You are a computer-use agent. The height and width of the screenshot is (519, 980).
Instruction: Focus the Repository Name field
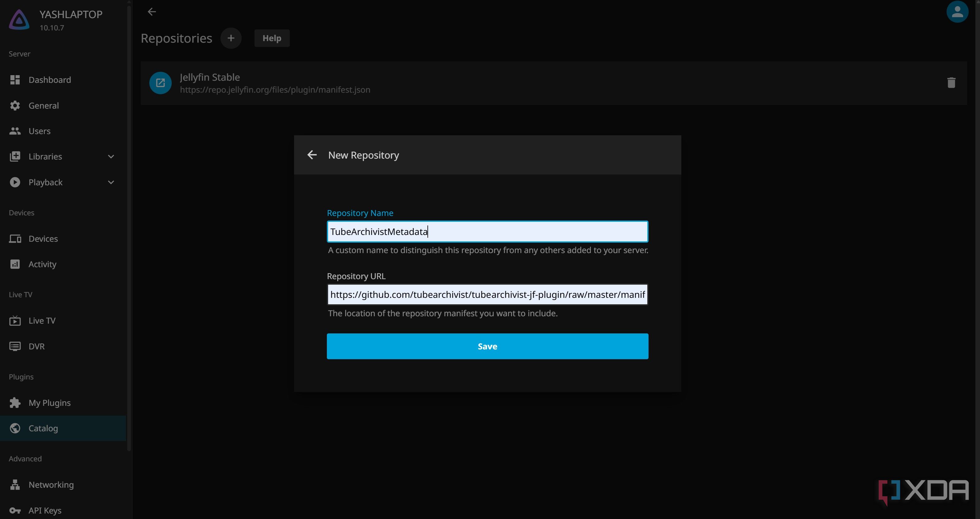click(x=487, y=231)
